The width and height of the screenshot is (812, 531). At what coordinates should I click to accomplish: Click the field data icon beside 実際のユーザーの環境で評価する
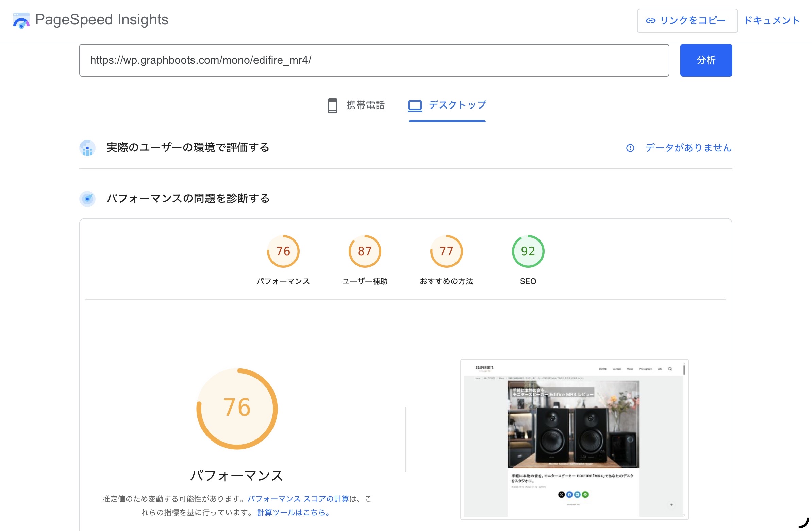(88, 148)
